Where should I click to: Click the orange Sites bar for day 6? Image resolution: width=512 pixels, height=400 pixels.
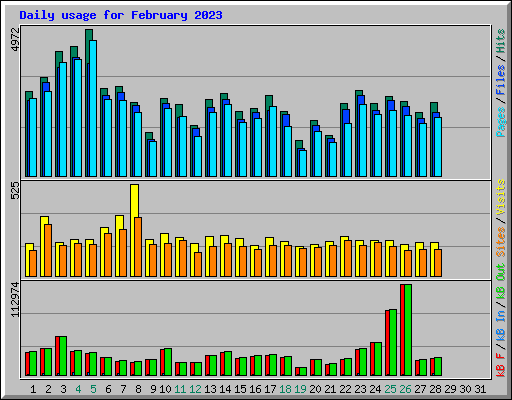108,255
